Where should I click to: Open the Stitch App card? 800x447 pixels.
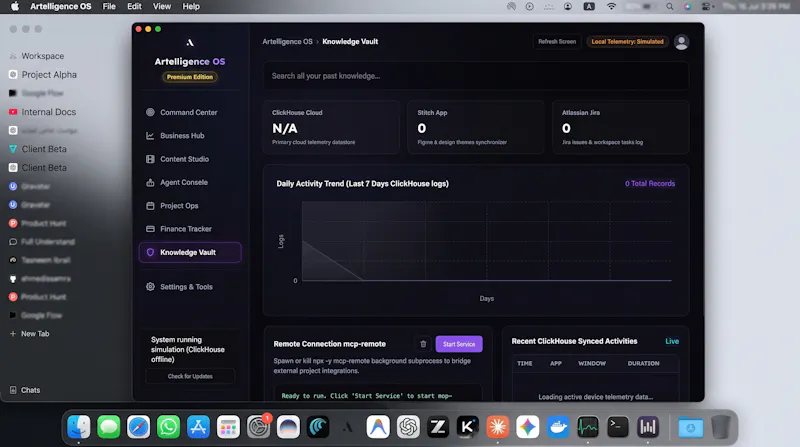pos(476,127)
